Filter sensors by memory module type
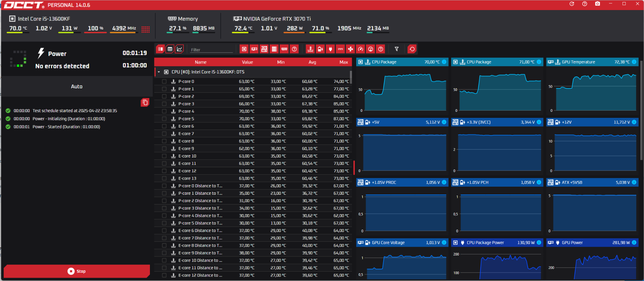 coord(284,49)
